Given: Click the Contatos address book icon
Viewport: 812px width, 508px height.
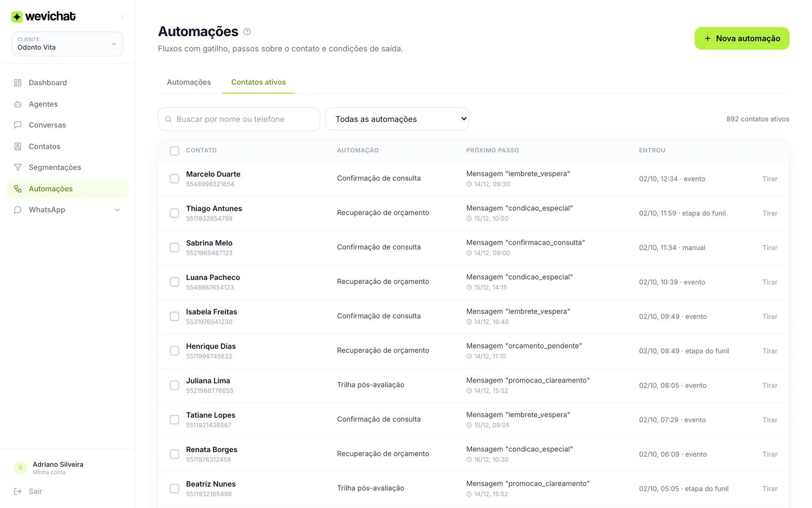Looking at the screenshot, I should point(18,146).
